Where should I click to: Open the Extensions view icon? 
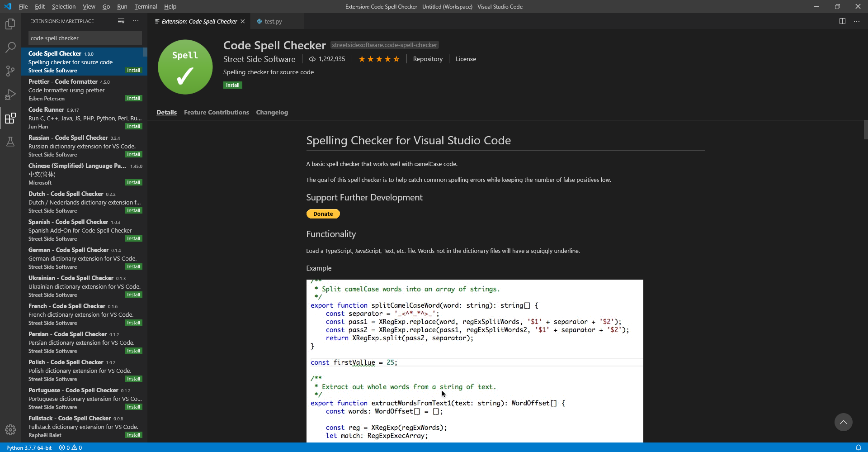10,118
